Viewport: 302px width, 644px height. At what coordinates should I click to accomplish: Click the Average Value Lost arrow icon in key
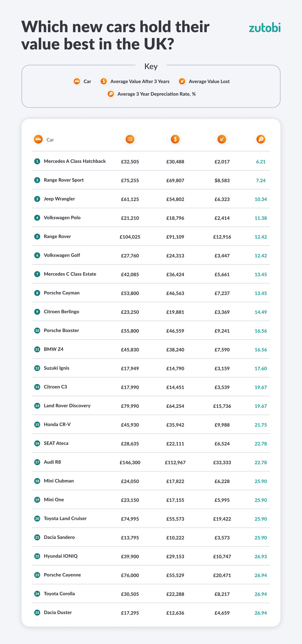pyautogui.click(x=182, y=81)
